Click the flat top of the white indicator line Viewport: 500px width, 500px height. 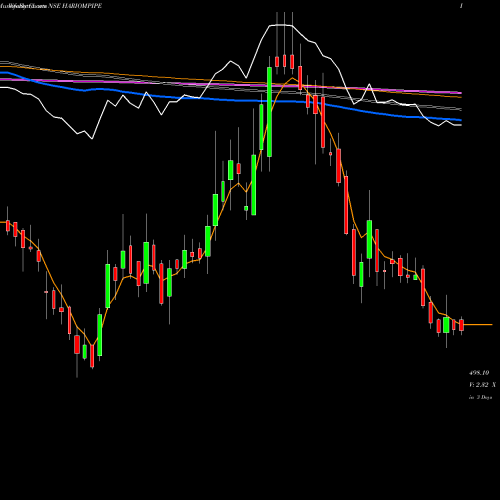(x=281, y=25)
